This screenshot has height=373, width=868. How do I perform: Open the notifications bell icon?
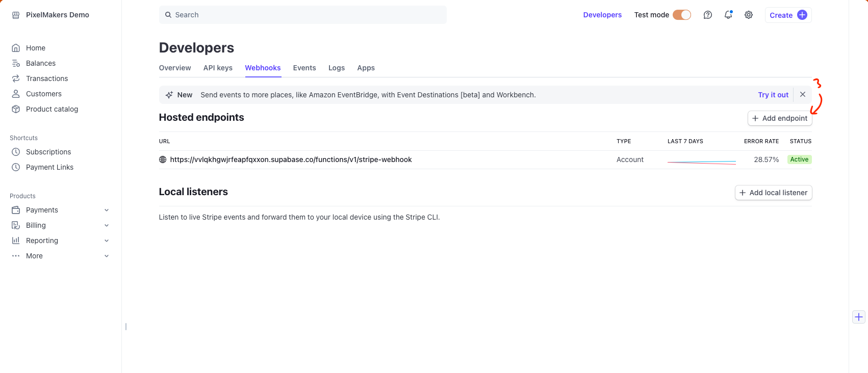(x=728, y=15)
